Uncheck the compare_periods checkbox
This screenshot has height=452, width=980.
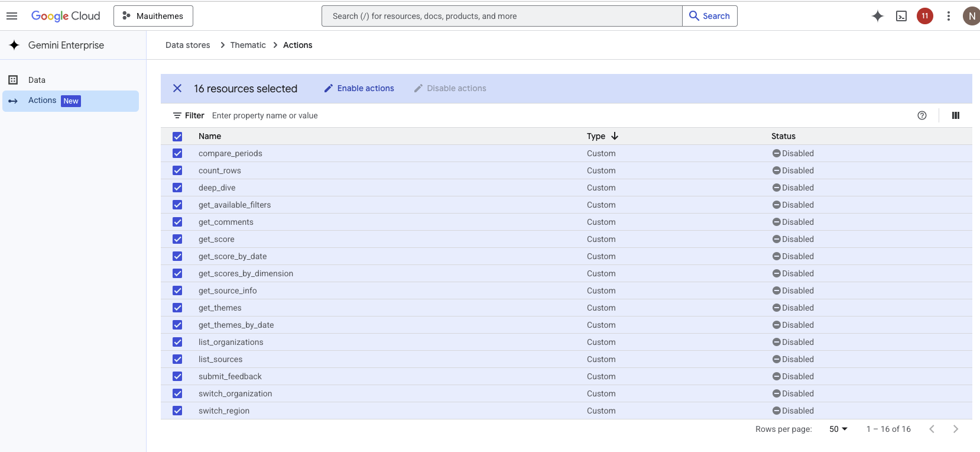[177, 153]
